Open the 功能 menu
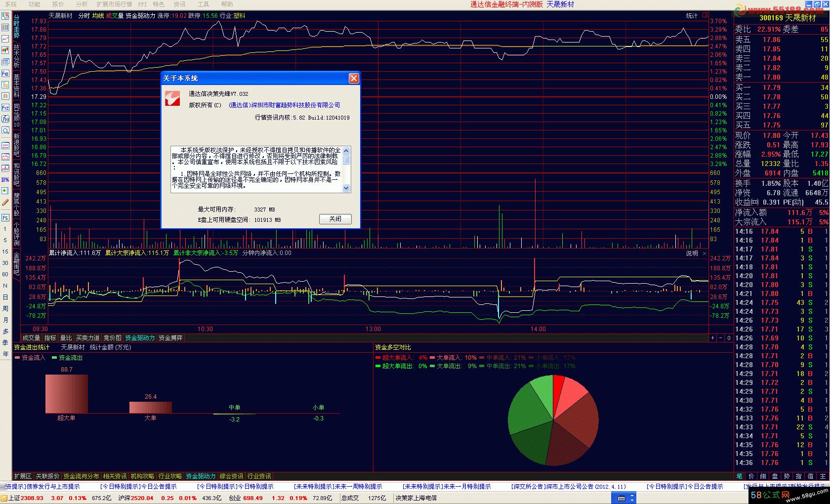Screen dimensions: 830x504 [35, 4]
